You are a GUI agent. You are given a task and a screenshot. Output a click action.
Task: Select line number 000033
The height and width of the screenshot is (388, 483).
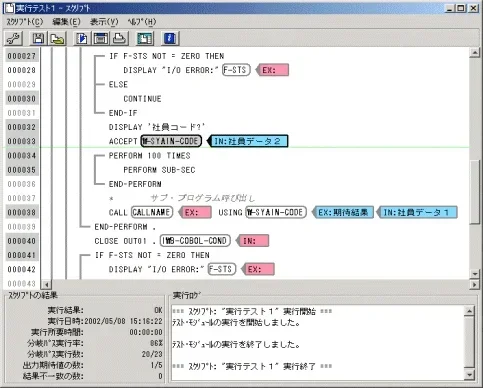pyautogui.click(x=22, y=141)
